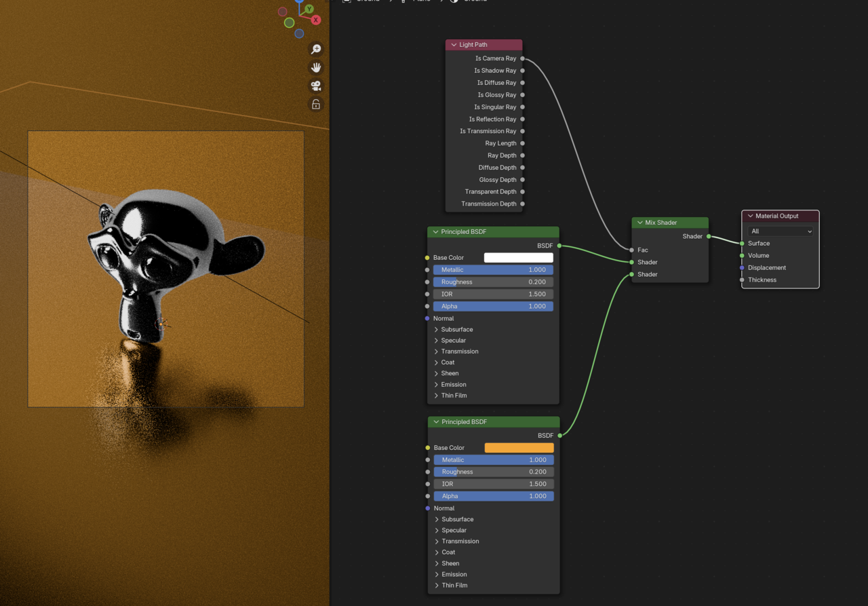The height and width of the screenshot is (606, 868).
Task: Click the Displacement input socket on Material Output
Action: point(743,268)
